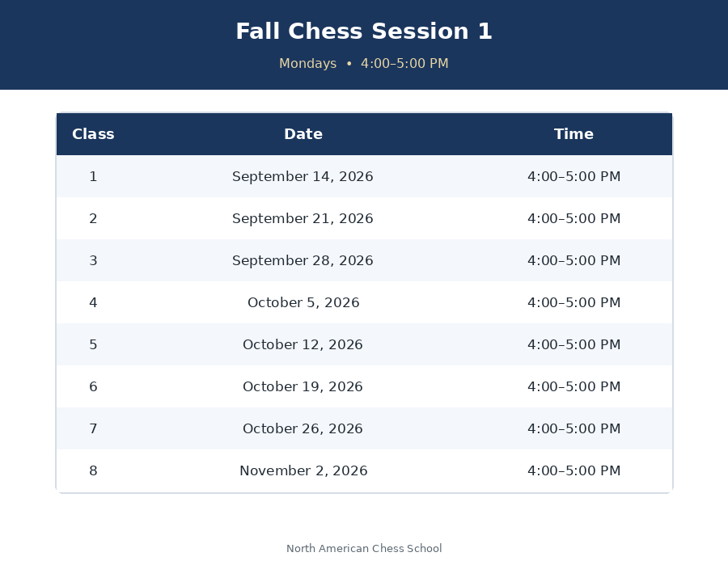Click the October 12, 2026 date cell

(x=303, y=344)
